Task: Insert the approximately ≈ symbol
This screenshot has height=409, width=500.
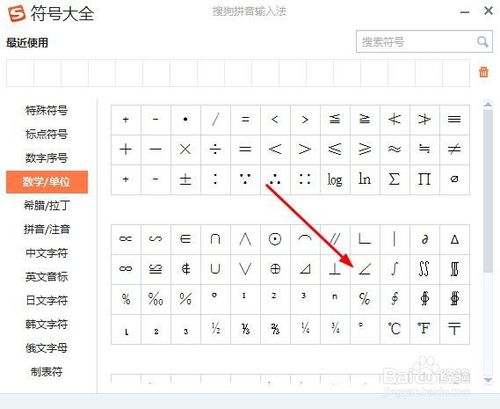Action: pos(395,149)
